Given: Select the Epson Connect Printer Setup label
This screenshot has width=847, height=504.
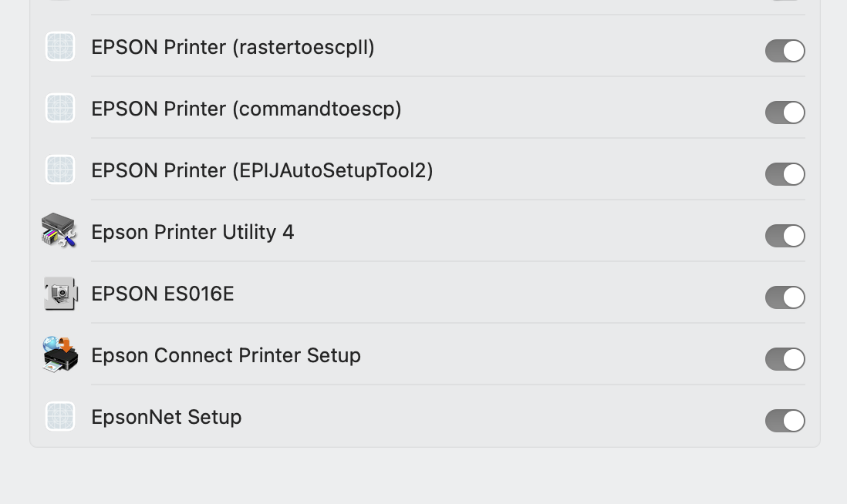Looking at the screenshot, I should click(226, 356).
